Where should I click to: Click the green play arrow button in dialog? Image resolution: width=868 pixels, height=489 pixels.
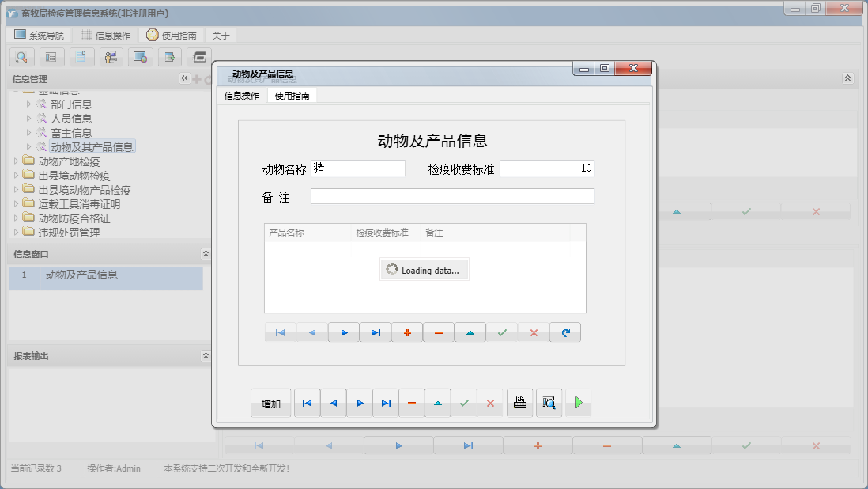pos(578,403)
